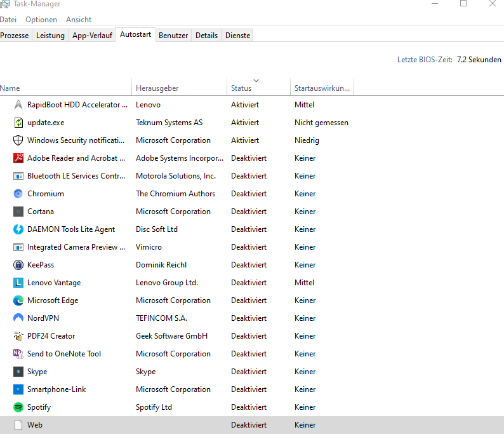Click 'Aktiviert' status of RapidBoot HDD Accelerator

pyautogui.click(x=245, y=105)
